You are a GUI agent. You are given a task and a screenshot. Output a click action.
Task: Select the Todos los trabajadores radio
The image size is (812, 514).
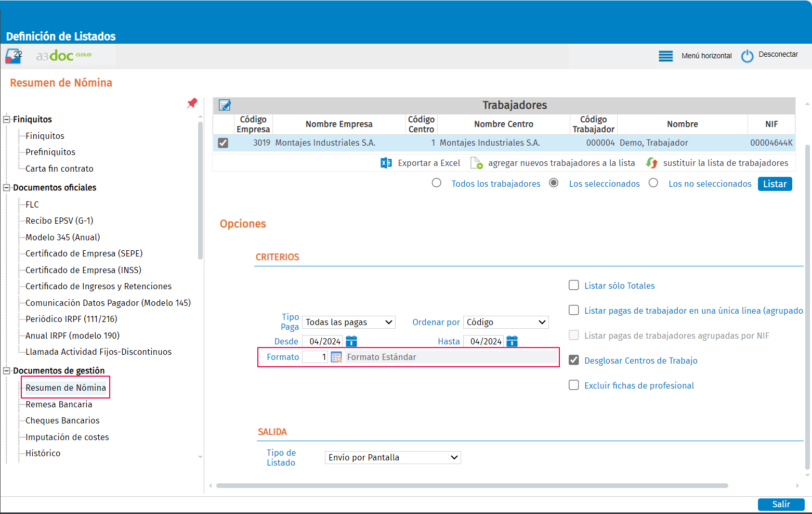click(x=437, y=183)
